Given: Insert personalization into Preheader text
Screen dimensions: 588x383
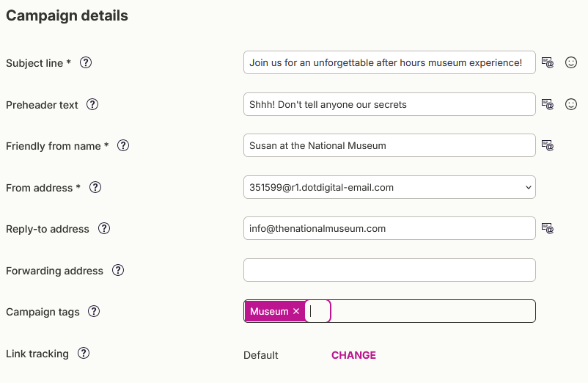Looking at the screenshot, I should pos(548,104).
